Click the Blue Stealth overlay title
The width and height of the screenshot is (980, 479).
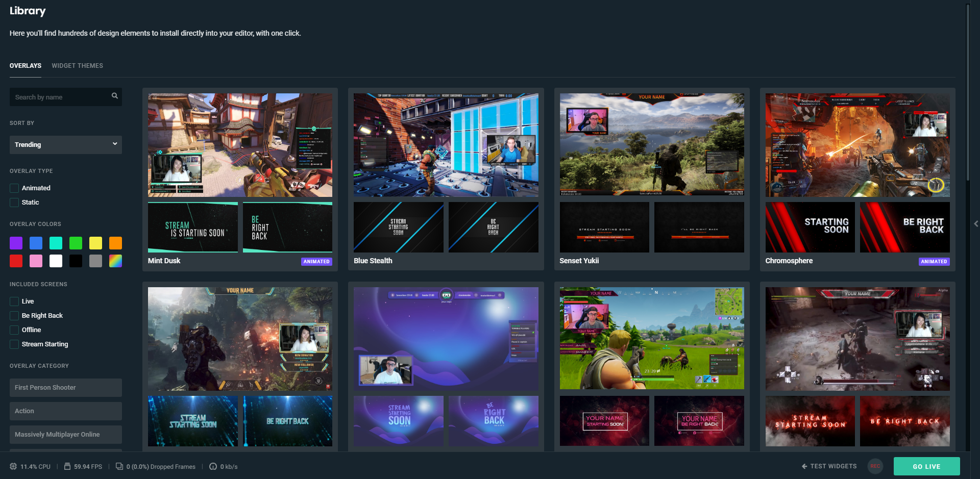tap(373, 261)
